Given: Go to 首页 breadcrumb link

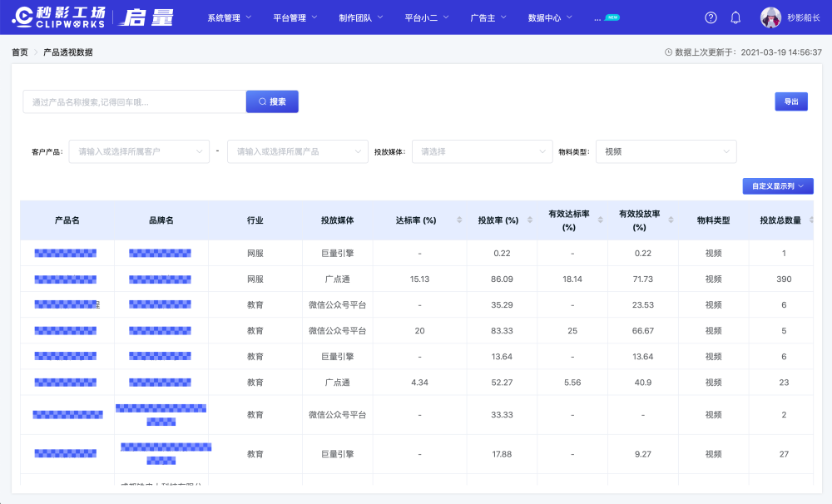Looking at the screenshot, I should click(x=20, y=52).
